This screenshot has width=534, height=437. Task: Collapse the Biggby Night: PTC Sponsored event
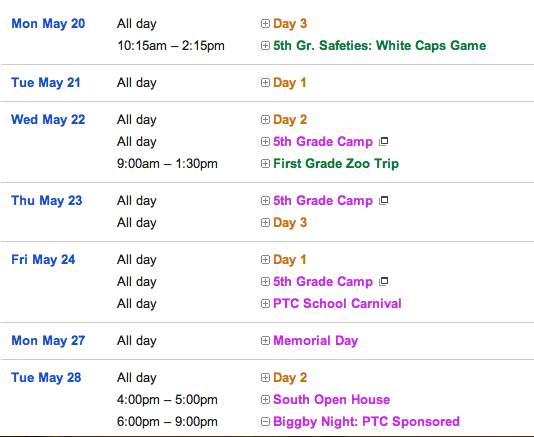coord(265,422)
